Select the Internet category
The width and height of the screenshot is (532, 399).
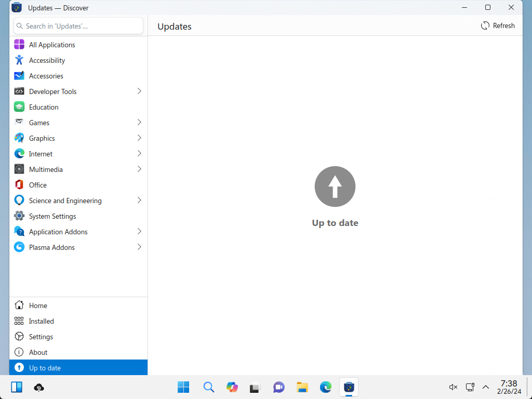[41, 154]
